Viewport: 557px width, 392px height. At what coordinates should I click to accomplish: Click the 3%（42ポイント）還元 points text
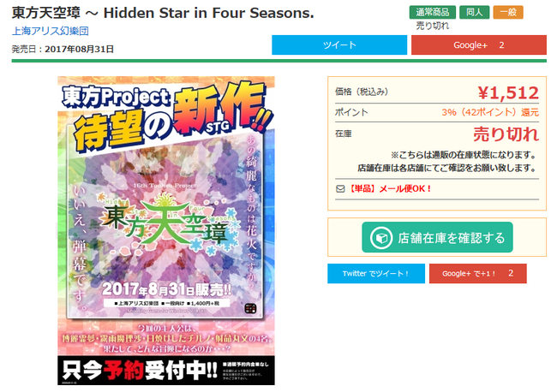coord(490,112)
